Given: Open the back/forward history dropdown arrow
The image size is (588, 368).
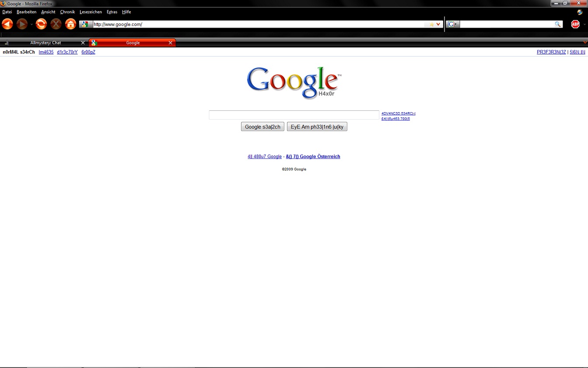Looking at the screenshot, I should pyautogui.click(x=31, y=25).
